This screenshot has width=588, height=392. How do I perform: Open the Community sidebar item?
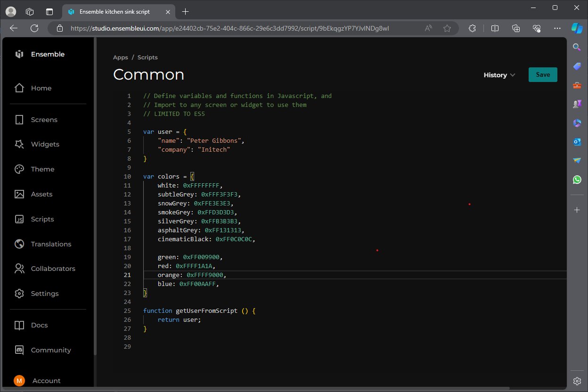[x=50, y=350]
